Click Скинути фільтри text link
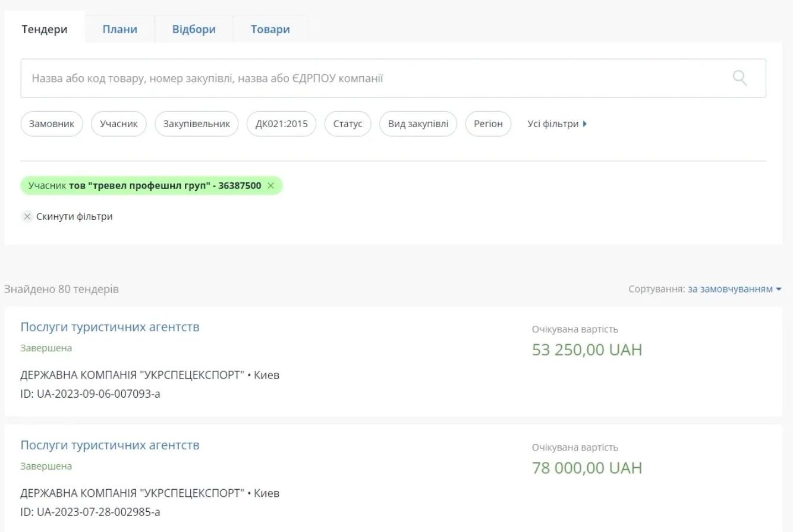The image size is (793, 532). pos(74,216)
